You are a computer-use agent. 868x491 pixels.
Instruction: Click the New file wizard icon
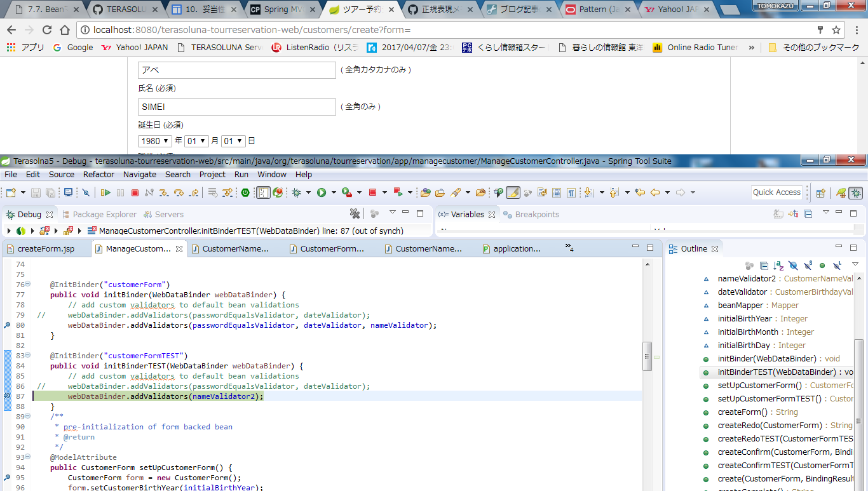11,192
